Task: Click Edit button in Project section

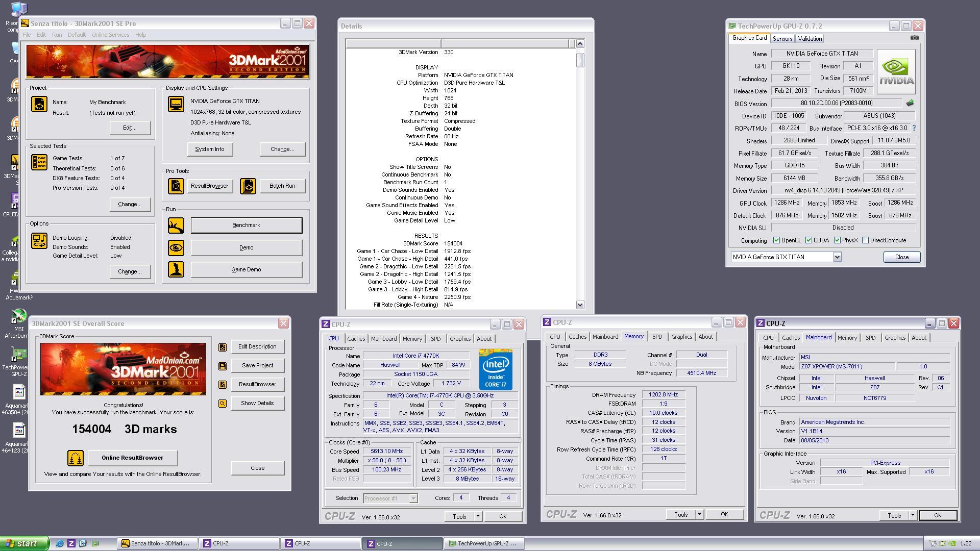Action: pos(130,128)
